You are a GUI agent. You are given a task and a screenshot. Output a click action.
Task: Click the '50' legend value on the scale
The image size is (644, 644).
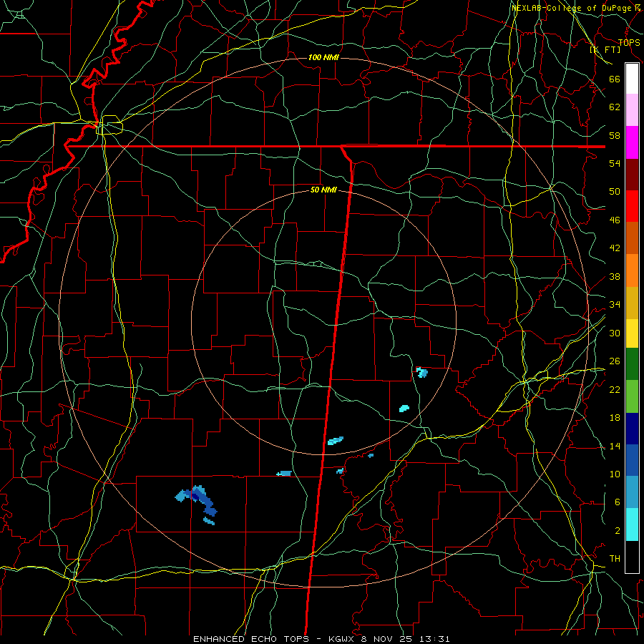point(615,192)
